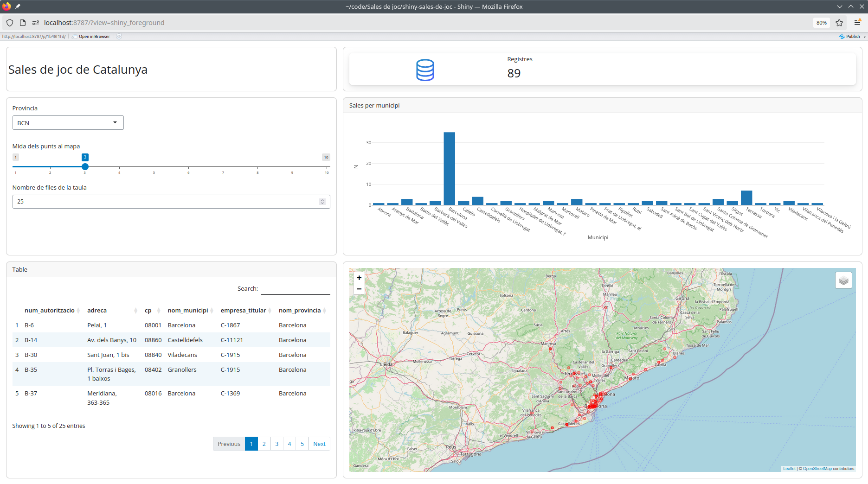Image resolution: width=868 pixels, height=484 pixels.
Task: Open the map layers control
Action: point(843,280)
